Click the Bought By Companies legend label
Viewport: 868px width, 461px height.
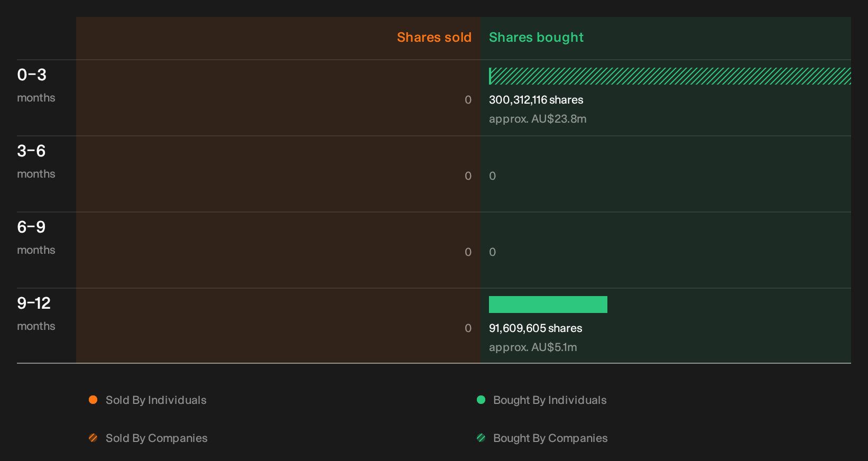pyautogui.click(x=550, y=438)
